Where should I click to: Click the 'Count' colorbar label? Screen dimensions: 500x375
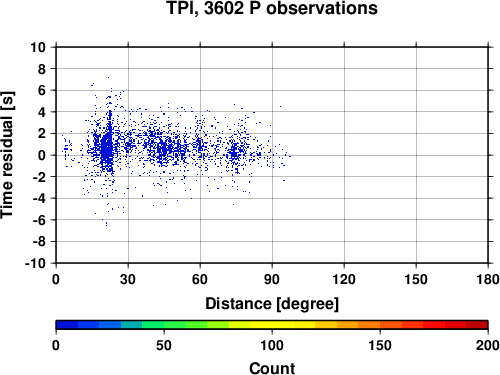tap(272, 368)
